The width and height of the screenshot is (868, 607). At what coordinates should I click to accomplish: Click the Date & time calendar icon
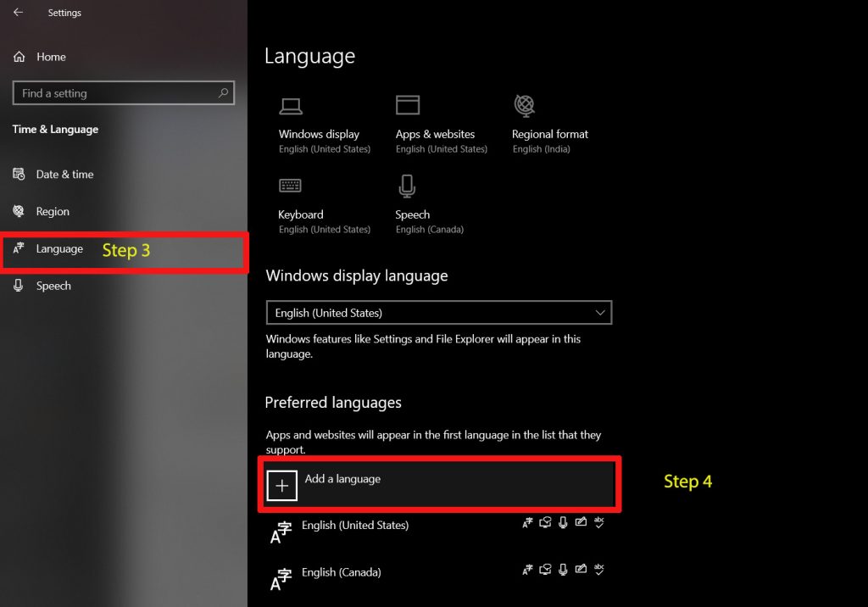[19, 174]
